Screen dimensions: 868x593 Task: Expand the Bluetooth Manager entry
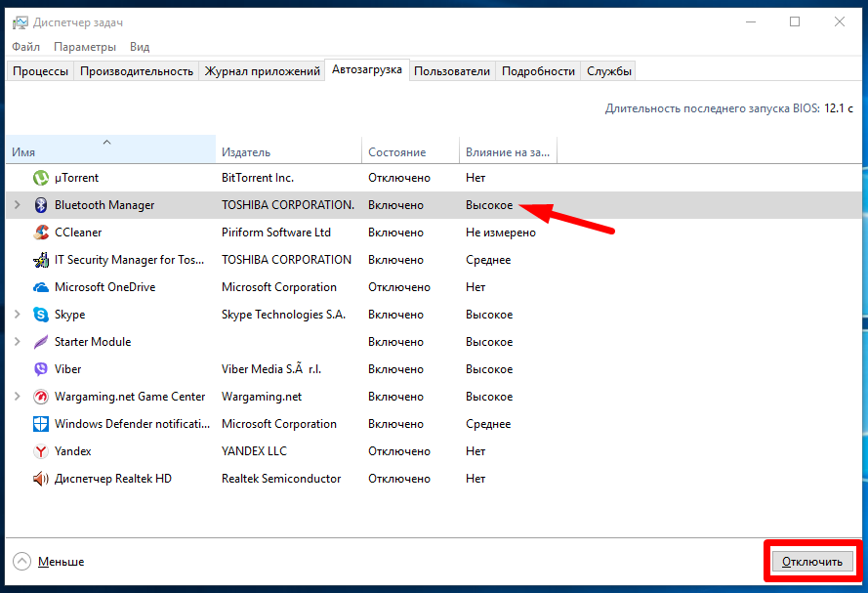pos(18,205)
